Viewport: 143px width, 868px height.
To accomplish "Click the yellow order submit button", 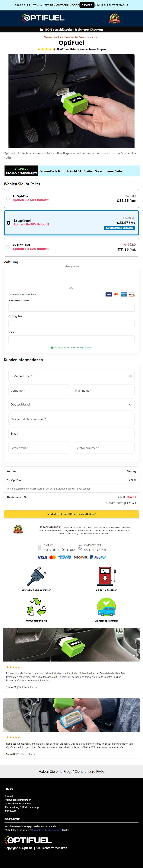I will click(71, 514).
